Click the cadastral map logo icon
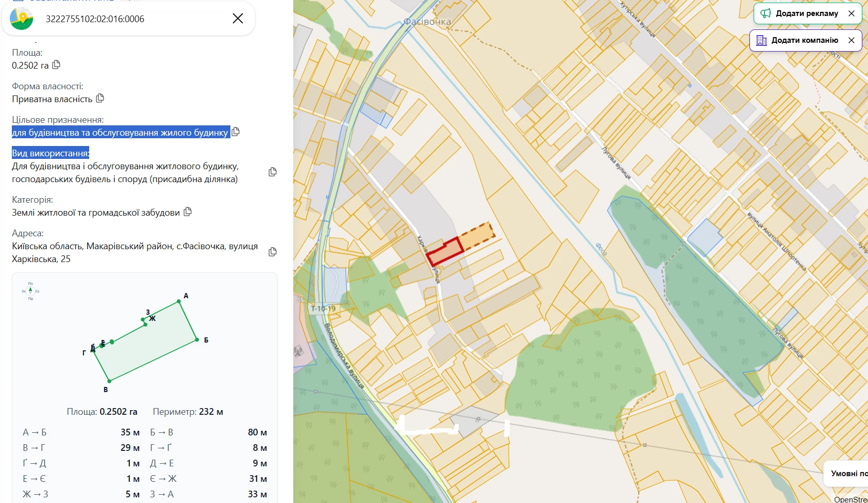Screen dimensions: 868x503 (x=21, y=19)
